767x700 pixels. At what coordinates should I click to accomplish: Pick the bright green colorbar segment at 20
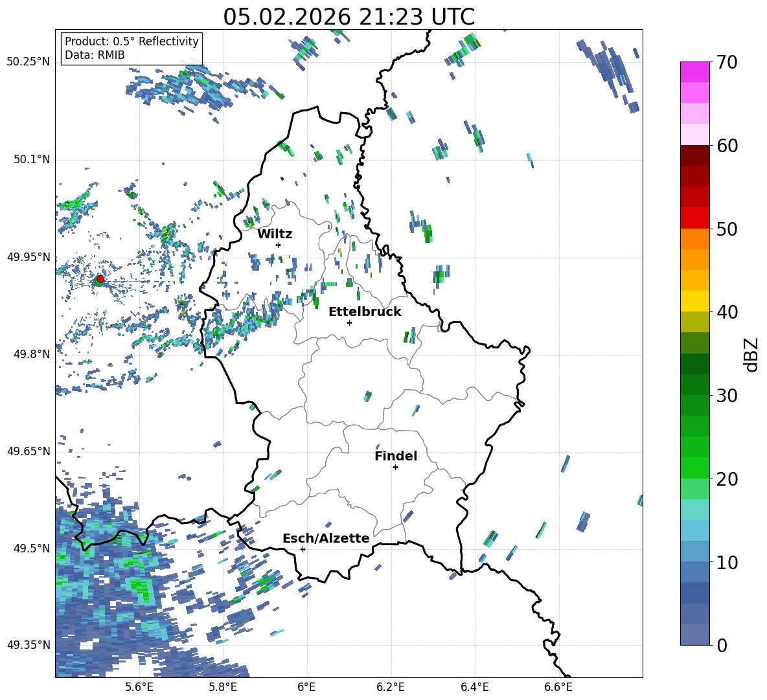click(695, 468)
